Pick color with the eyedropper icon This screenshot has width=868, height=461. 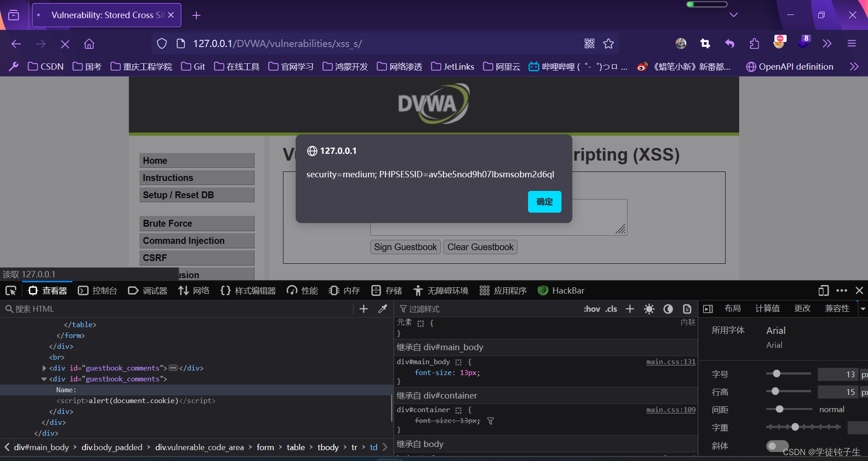382,309
